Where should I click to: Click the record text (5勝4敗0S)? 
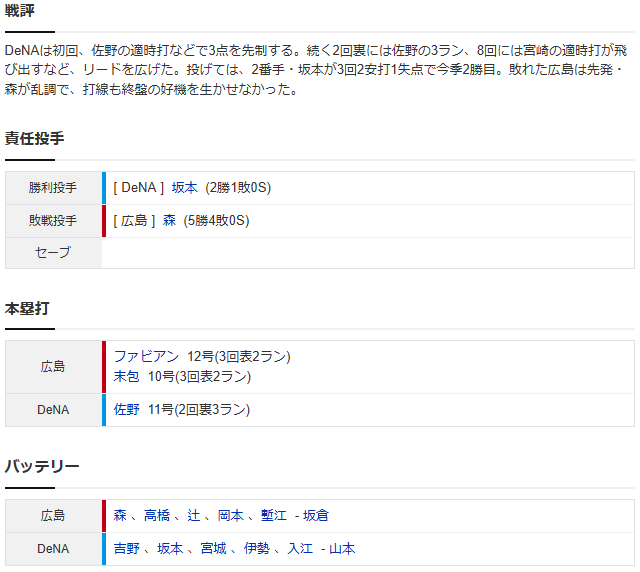coord(216,221)
